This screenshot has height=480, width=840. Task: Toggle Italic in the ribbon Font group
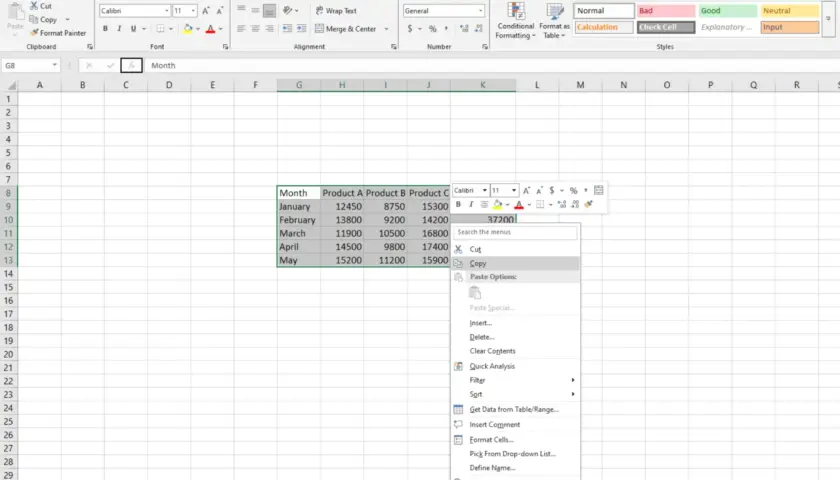(x=119, y=28)
